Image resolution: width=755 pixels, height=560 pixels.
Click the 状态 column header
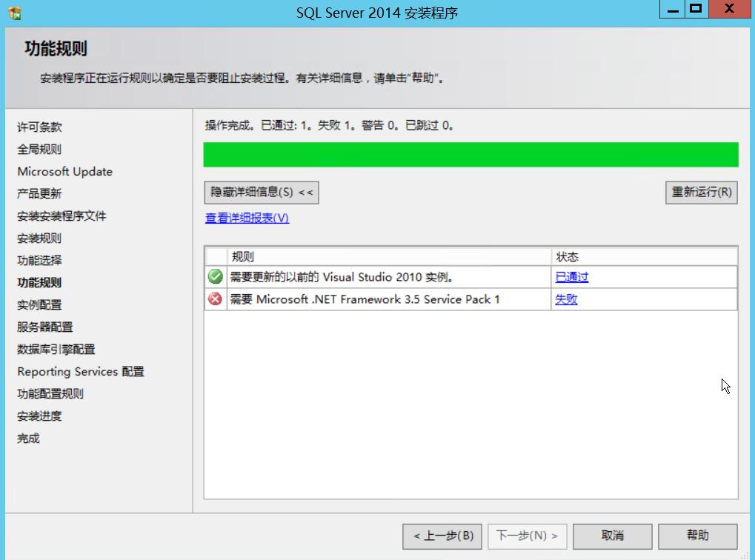coord(566,256)
